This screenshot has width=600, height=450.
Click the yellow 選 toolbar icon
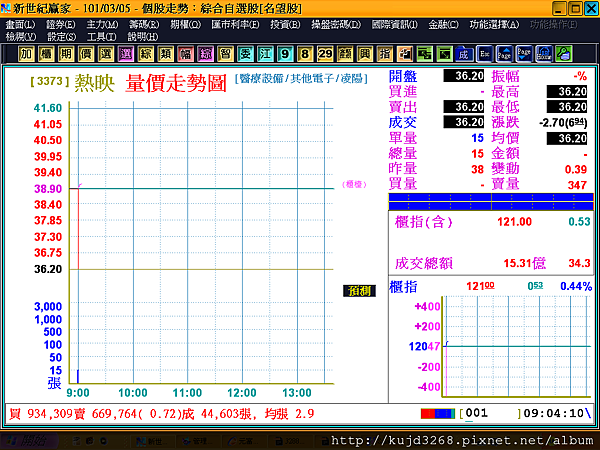pos(106,54)
